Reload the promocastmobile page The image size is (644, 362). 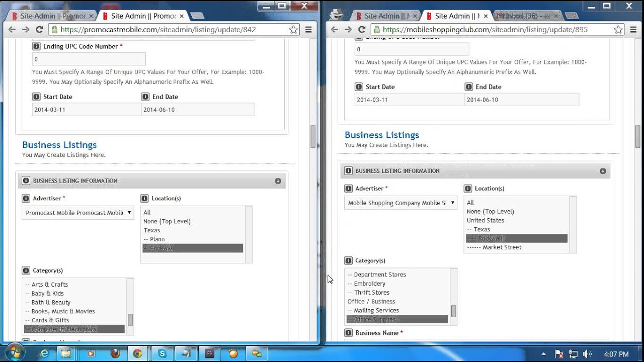(x=39, y=30)
